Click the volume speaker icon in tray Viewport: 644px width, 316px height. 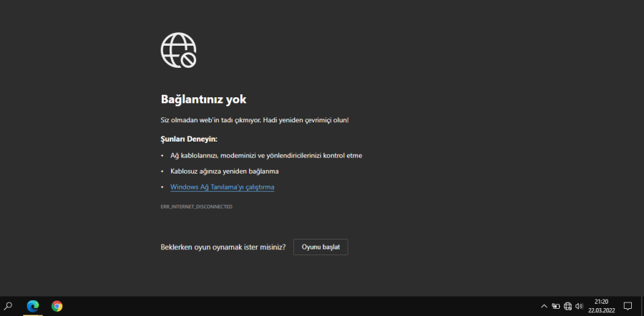click(x=579, y=306)
